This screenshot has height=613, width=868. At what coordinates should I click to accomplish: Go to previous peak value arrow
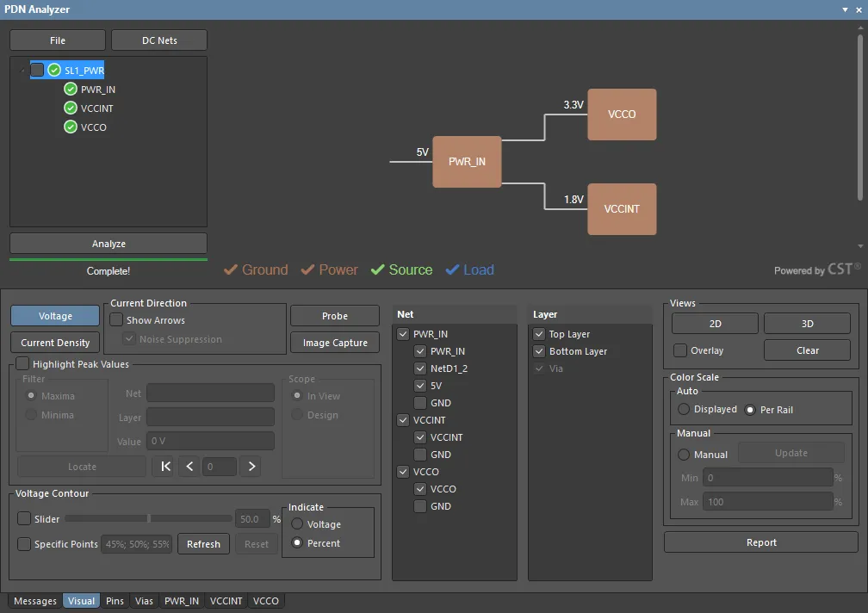click(189, 467)
